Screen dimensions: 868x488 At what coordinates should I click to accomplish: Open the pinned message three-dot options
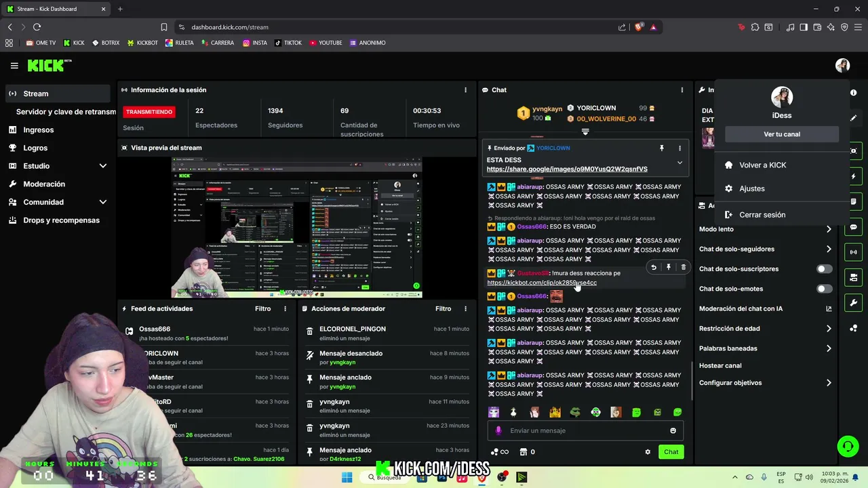[679, 148]
